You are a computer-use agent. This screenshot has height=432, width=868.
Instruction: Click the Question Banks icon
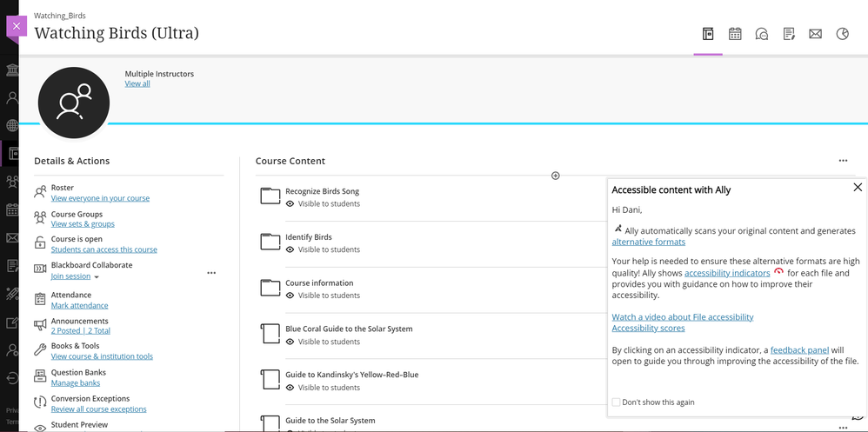point(40,376)
